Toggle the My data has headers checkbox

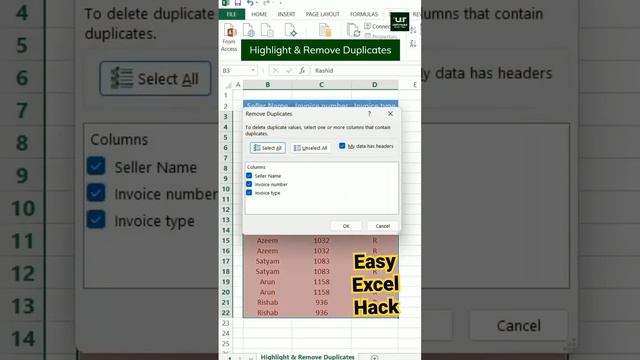[342, 146]
